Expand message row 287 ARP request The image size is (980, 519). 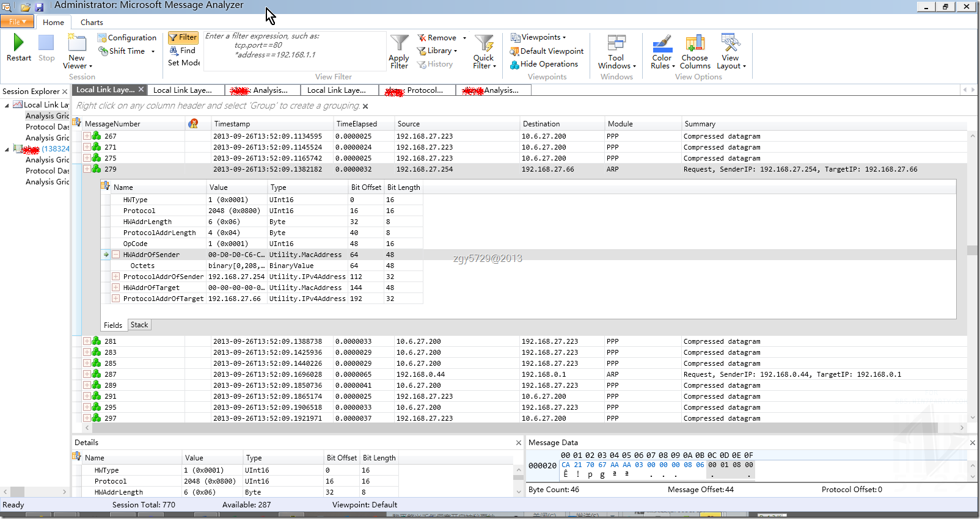click(x=87, y=374)
